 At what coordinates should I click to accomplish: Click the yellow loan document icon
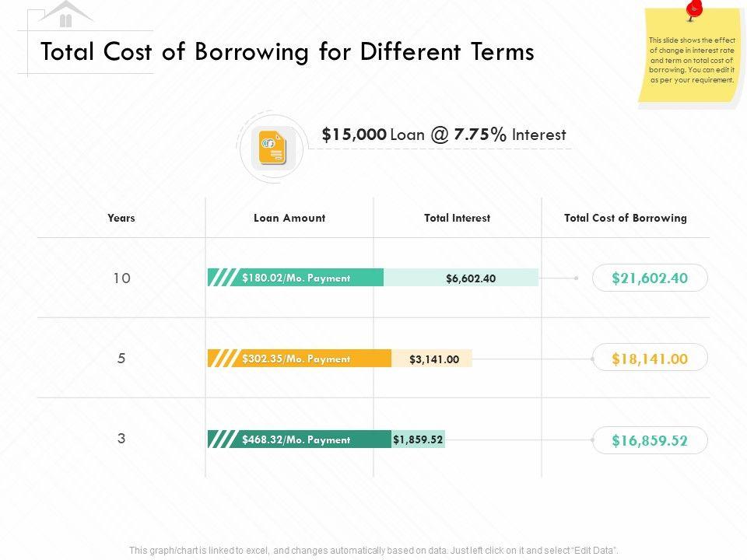click(x=272, y=148)
